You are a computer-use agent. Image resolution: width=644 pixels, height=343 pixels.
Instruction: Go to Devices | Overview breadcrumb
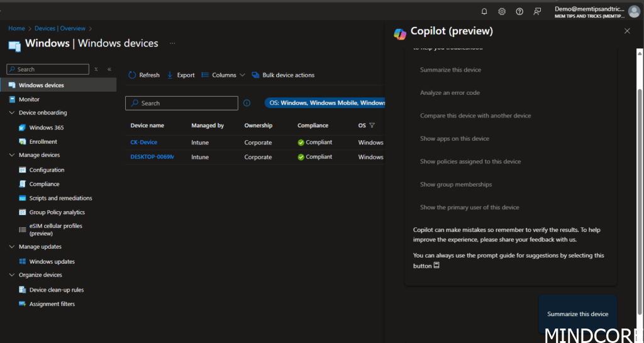(60, 28)
